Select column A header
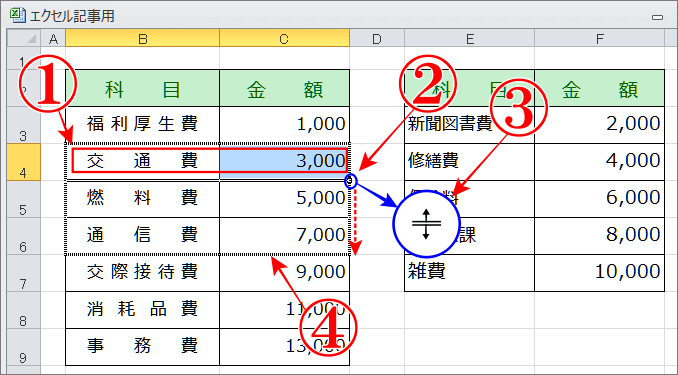Viewport: 678px width, 375px height. tap(53, 38)
